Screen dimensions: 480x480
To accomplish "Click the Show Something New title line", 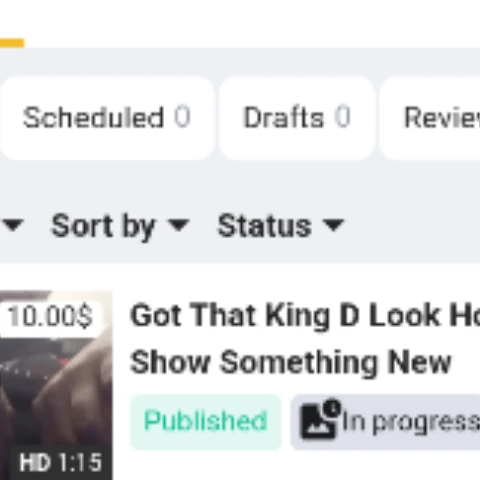I will [x=291, y=363].
